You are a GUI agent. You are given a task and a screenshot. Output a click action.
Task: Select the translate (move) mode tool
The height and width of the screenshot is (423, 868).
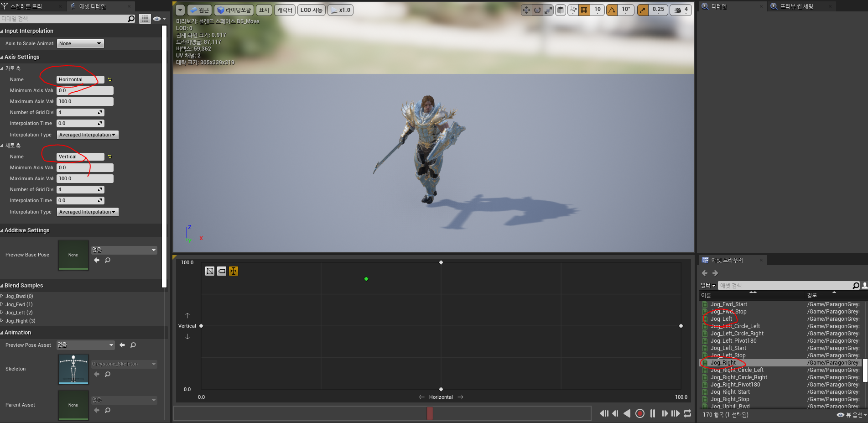pyautogui.click(x=526, y=10)
